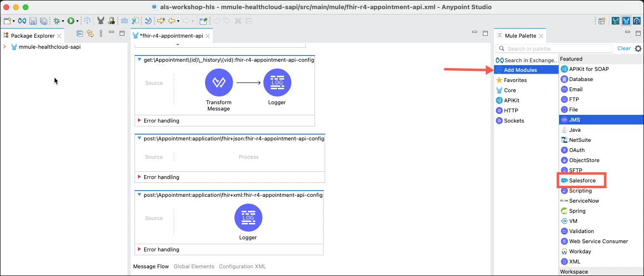This screenshot has height=276, width=644.
Task: Select the Logger in the fhir+xml flow
Action: (x=248, y=218)
